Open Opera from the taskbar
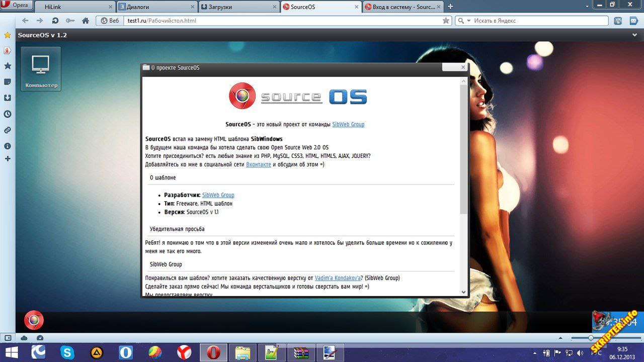The width and height of the screenshot is (644, 362). point(213,352)
